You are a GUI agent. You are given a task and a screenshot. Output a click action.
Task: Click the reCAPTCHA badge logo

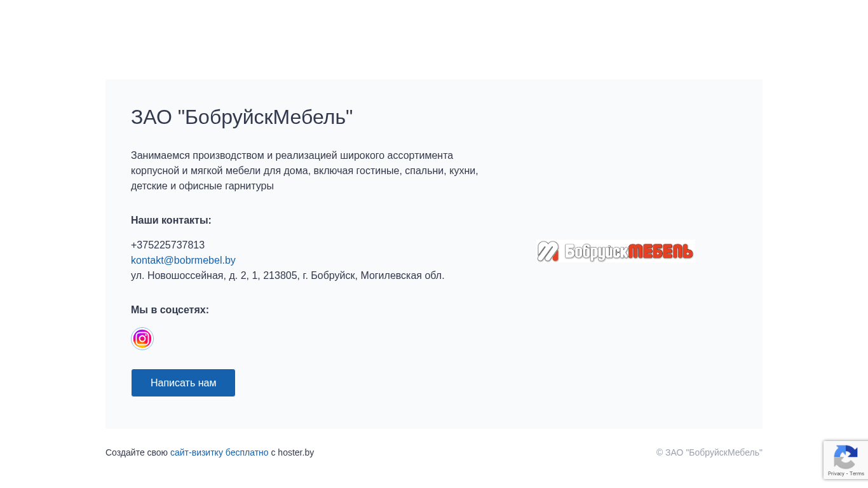click(846, 457)
